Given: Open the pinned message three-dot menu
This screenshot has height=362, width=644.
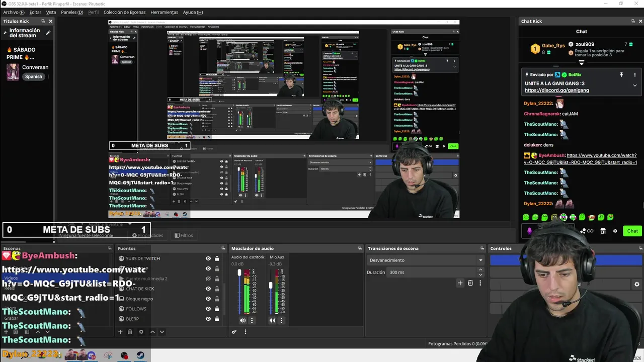Looking at the screenshot, I should pyautogui.click(x=635, y=74).
